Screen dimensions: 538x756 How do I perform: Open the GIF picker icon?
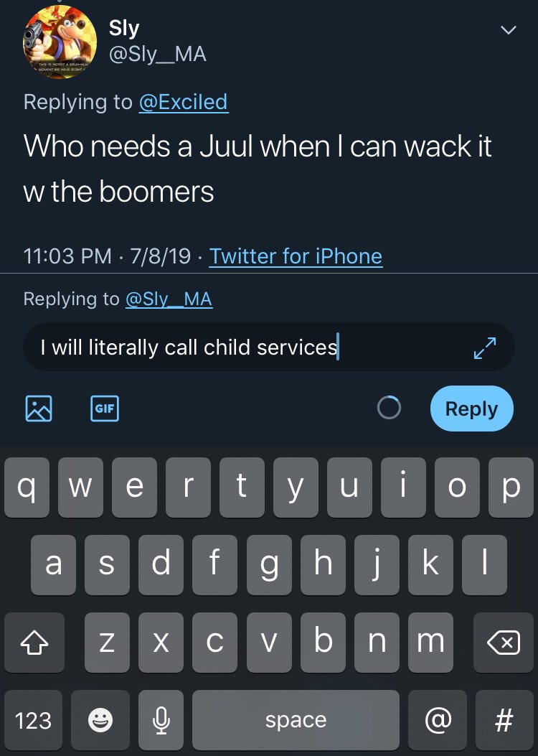tap(105, 409)
